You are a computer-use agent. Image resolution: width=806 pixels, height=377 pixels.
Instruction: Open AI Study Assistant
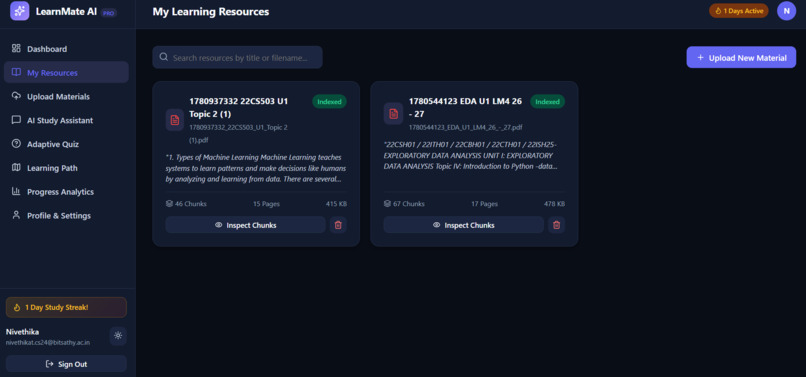(x=66, y=120)
